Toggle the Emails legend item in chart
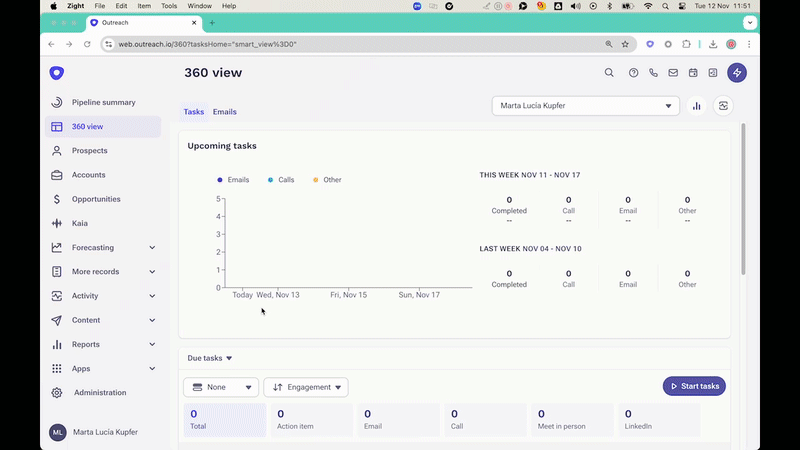The height and width of the screenshot is (450, 800). click(x=233, y=180)
